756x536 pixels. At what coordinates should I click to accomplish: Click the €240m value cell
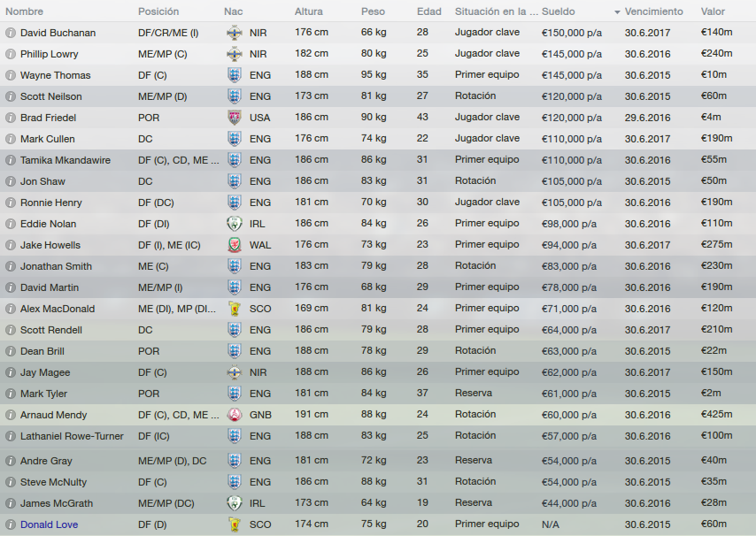pos(716,53)
